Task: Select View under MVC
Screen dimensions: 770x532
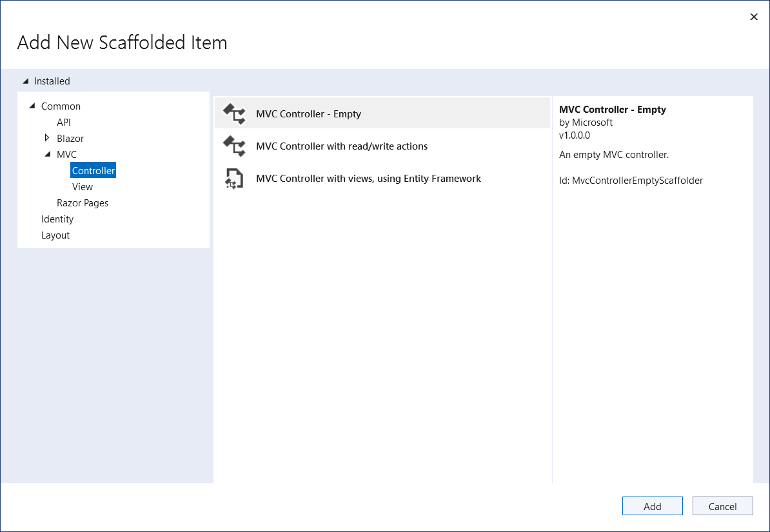Action: point(83,187)
